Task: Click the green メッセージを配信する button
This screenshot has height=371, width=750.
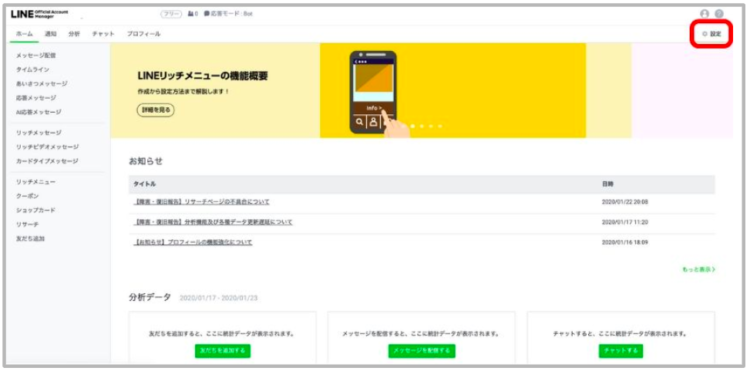Action: (x=421, y=351)
